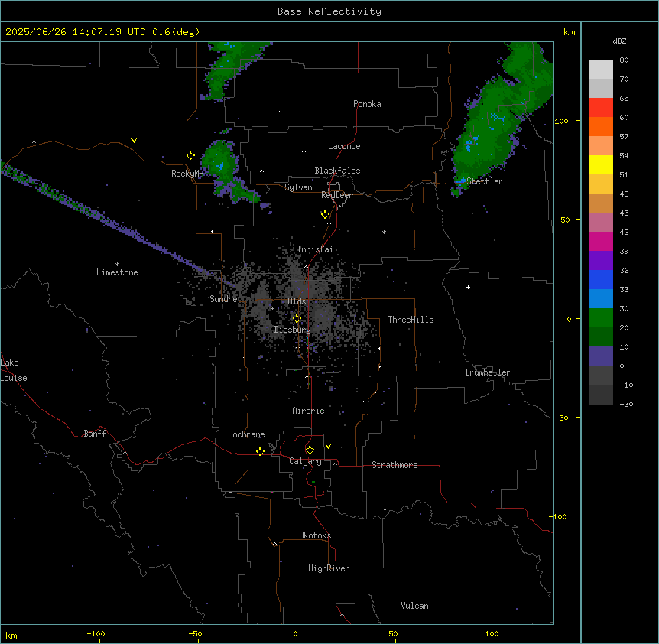
Task: Click the white plus marker north of Drumheller
Action: (x=468, y=287)
